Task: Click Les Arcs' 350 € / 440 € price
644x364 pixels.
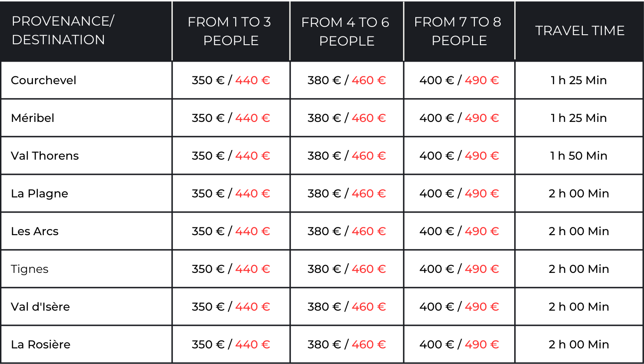Action: pyautogui.click(x=231, y=231)
